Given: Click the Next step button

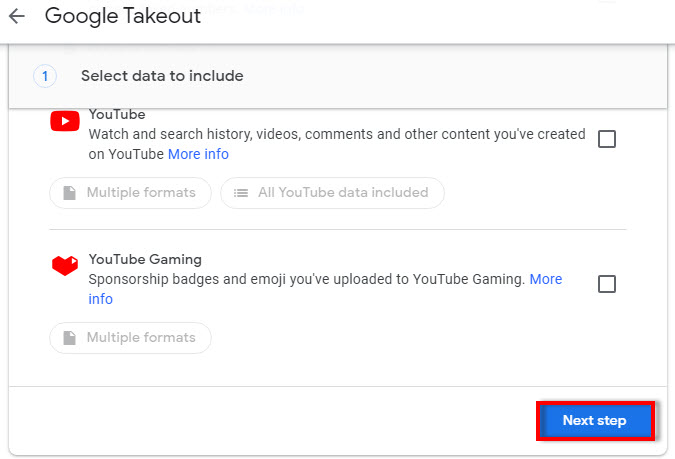Looking at the screenshot, I should pos(595,421).
